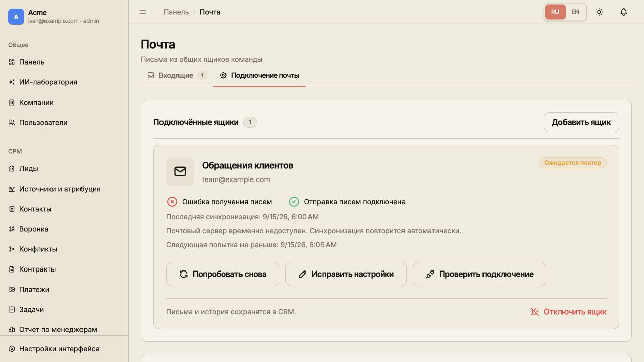Open Пользователи page

tap(64, 122)
